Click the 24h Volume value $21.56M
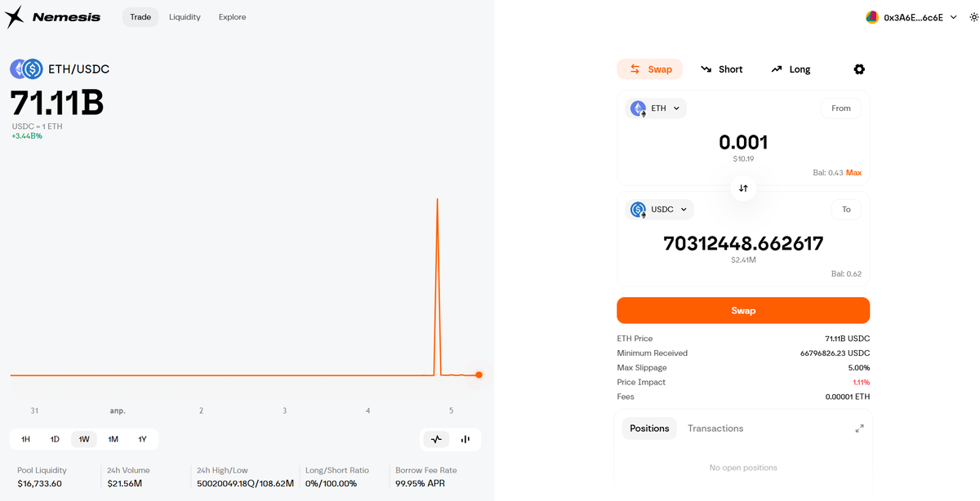This screenshot has height=501, width=980. (124, 484)
